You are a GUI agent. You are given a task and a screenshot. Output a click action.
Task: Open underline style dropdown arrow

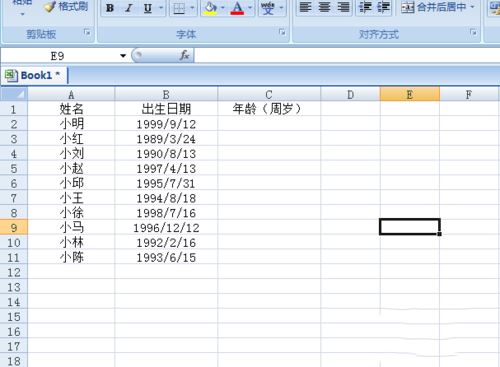[x=161, y=8]
